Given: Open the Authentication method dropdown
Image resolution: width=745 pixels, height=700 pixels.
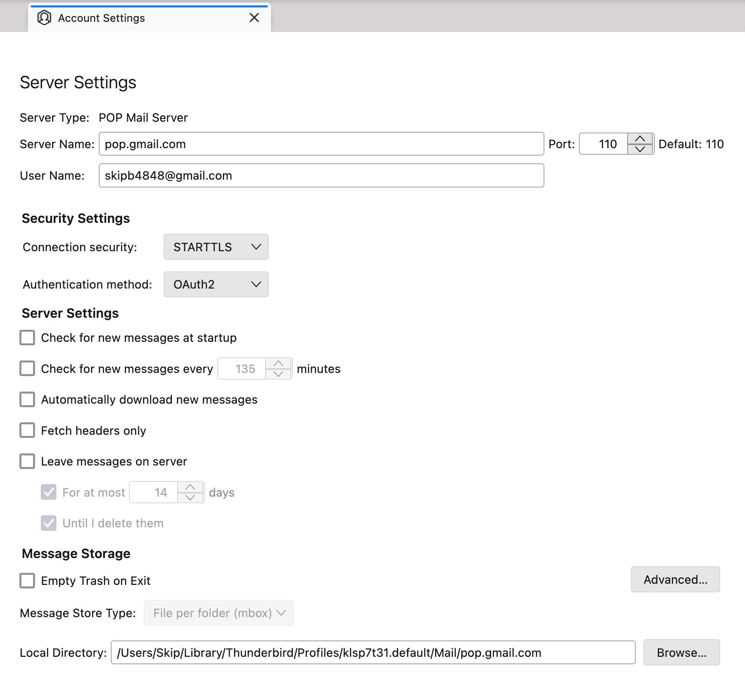Looking at the screenshot, I should pos(216,284).
